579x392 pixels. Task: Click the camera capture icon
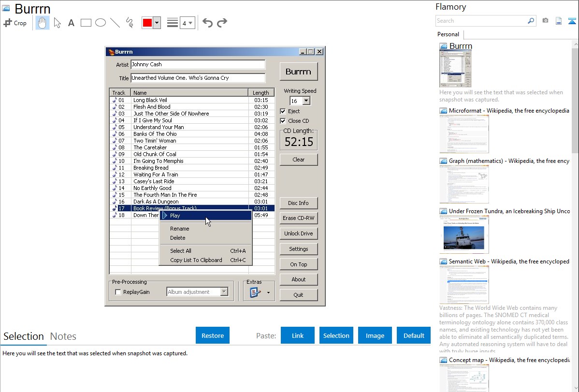coord(545,21)
